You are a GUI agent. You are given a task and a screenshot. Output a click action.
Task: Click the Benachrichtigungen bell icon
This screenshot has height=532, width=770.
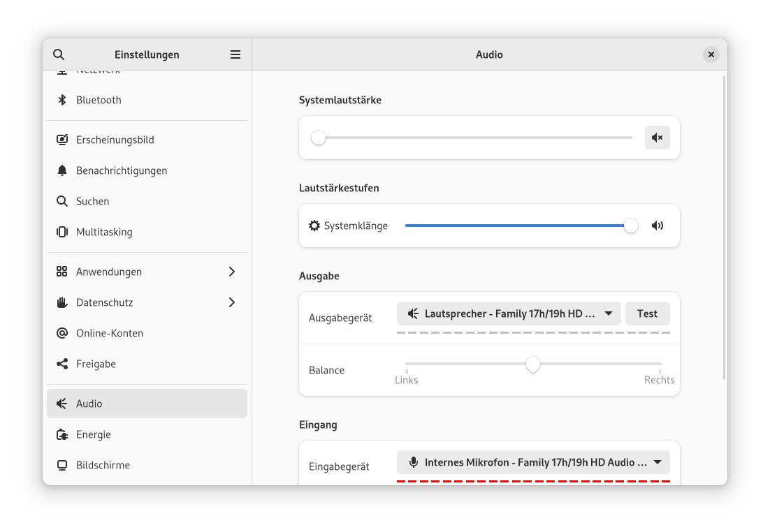[x=62, y=170]
